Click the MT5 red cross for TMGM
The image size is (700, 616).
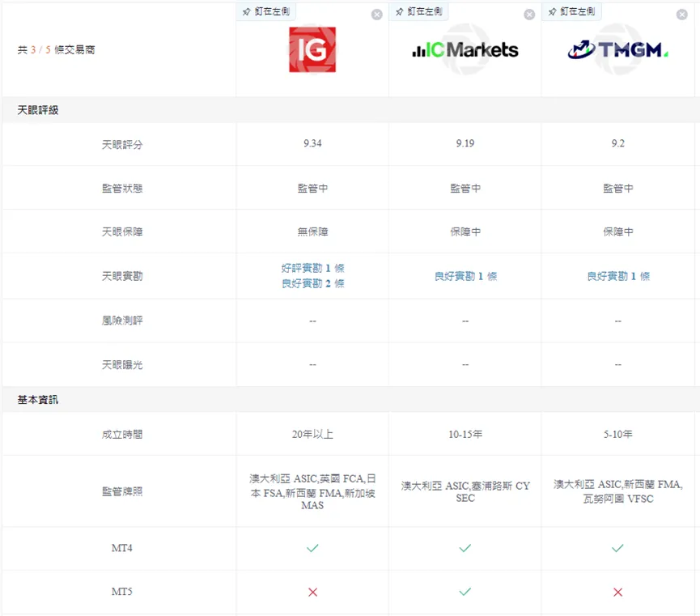(x=617, y=593)
